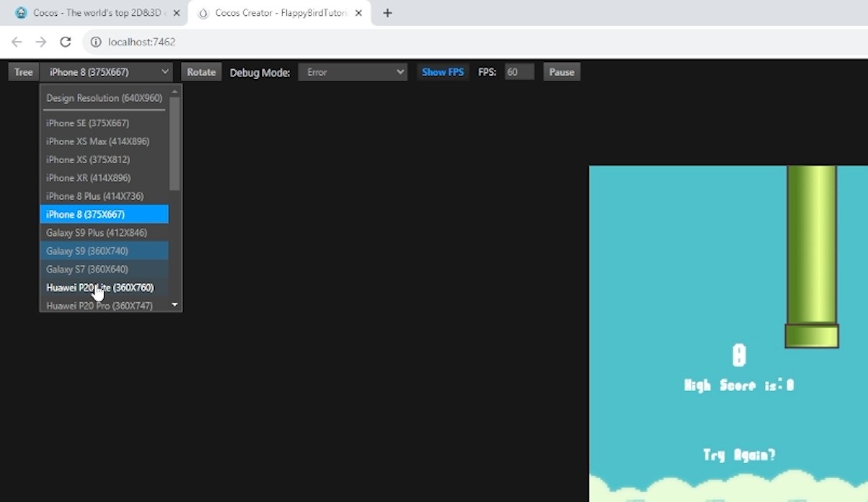Rotate the device preview
This screenshot has height=502, width=868.
(201, 72)
